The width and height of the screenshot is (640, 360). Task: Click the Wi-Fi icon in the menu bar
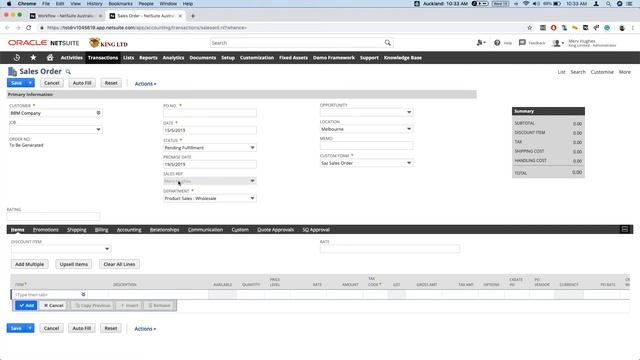[x=526, y=4]
